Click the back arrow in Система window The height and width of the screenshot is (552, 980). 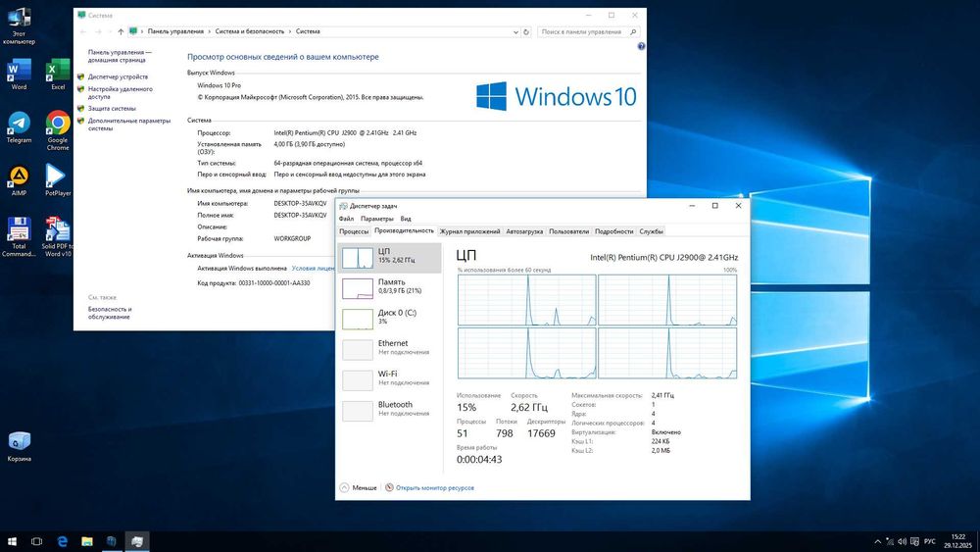[x=83, y=32]
